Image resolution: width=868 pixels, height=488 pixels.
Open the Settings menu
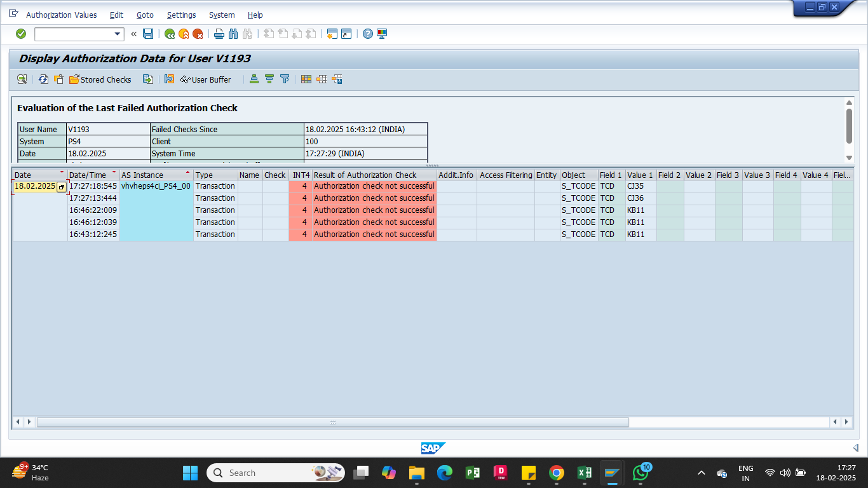(x=181, y=15)
